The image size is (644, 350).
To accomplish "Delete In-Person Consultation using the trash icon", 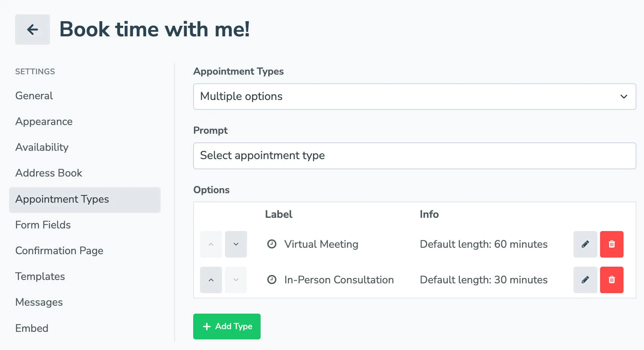I will pyautogui.click(x=611, y=280).
